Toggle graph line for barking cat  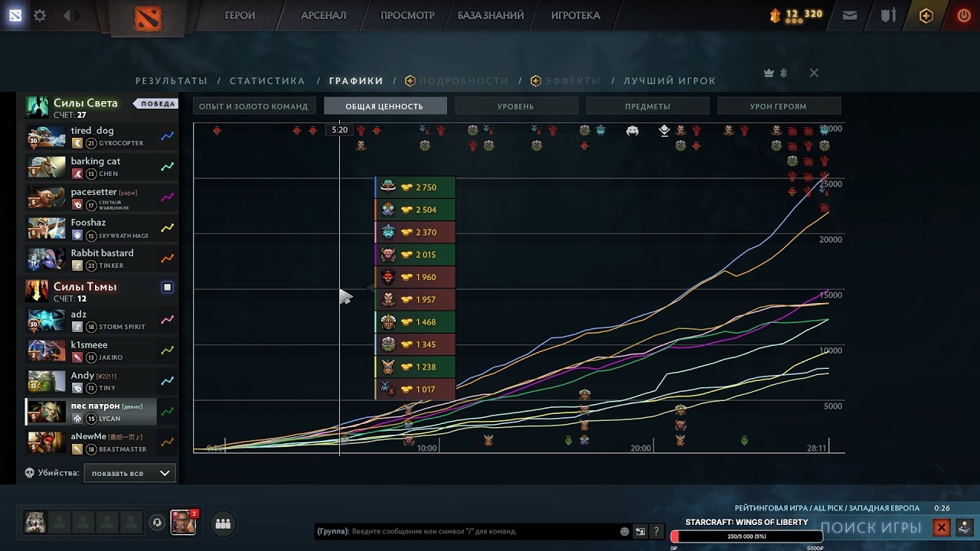tap(167, 167)
